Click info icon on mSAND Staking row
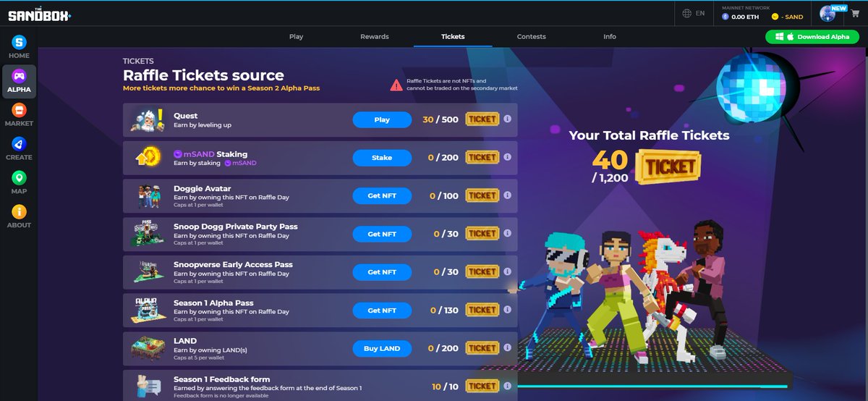The image size is (868, 401). pos(508,157)
